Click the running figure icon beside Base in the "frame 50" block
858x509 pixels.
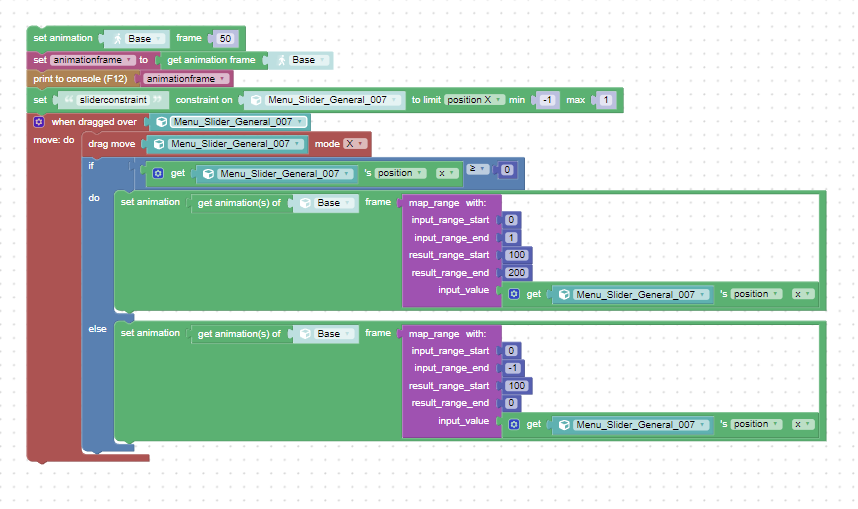(118, 38)
